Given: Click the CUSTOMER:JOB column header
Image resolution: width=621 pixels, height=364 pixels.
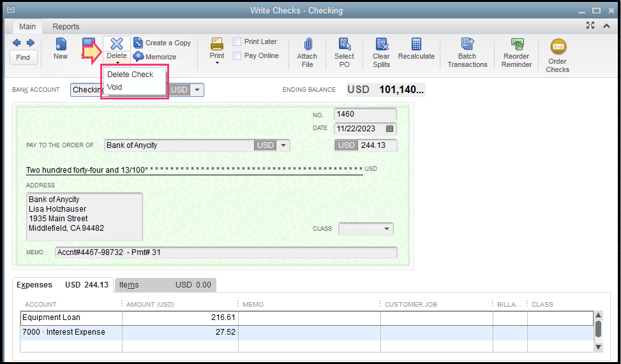Looking at the screenshot, I should point(410,304).
